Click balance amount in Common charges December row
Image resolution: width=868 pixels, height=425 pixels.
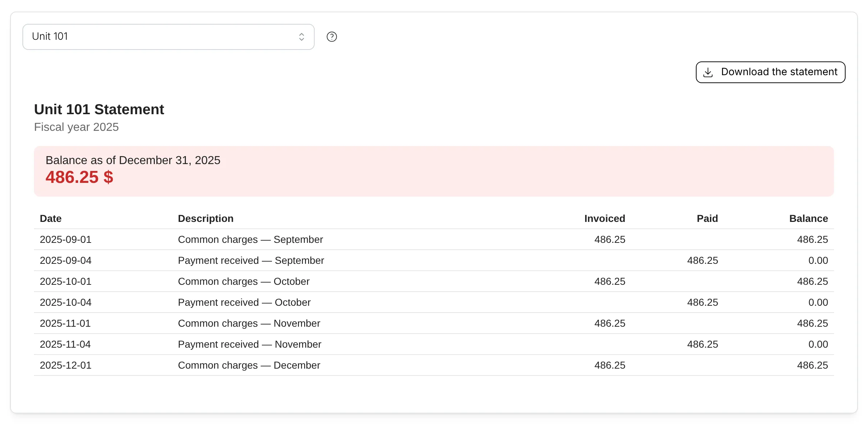pyautogui.click(x=813, y=365)
